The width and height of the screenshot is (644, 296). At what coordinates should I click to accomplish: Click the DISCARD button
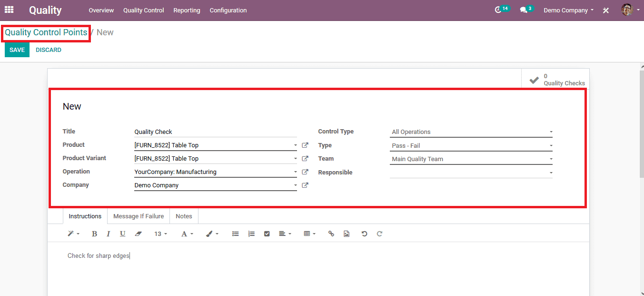[x=49, y=50]
